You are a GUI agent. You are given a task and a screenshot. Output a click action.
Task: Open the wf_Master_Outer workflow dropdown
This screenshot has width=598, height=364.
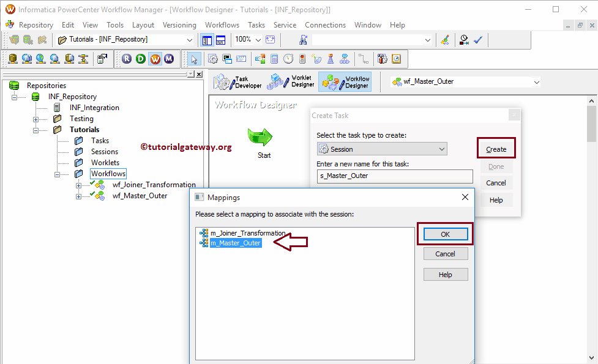537,82
